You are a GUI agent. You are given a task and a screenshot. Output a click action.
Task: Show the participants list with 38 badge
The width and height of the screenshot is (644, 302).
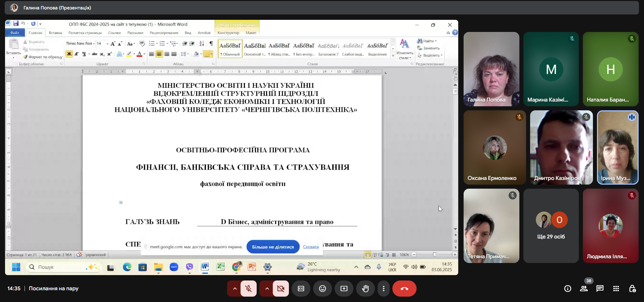click(x=584, y=289)
